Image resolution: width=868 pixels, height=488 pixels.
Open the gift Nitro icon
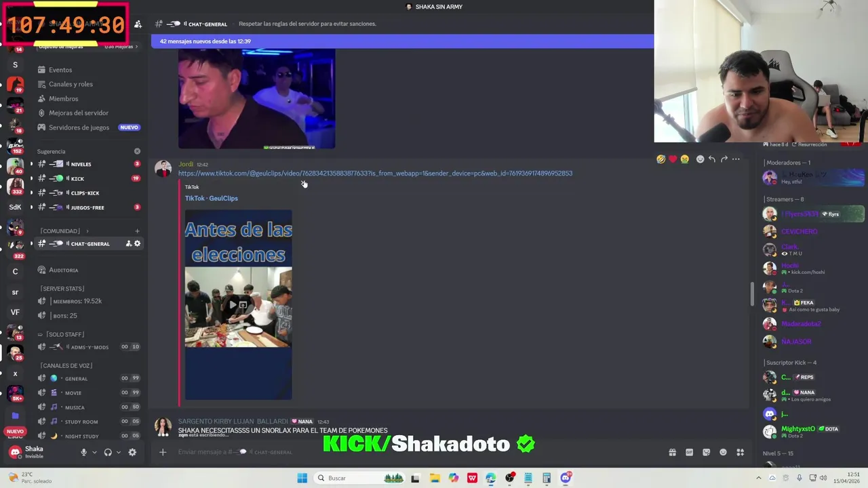tap(672, 452)
